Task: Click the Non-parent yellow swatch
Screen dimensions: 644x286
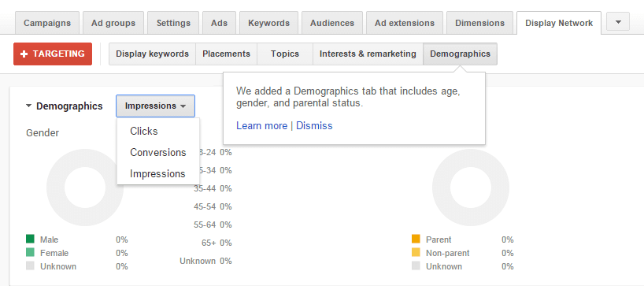Action: coord(416,253)
